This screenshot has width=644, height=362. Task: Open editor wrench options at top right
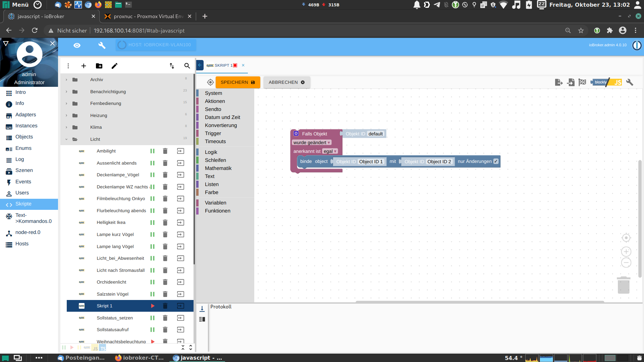pos(630,82)
